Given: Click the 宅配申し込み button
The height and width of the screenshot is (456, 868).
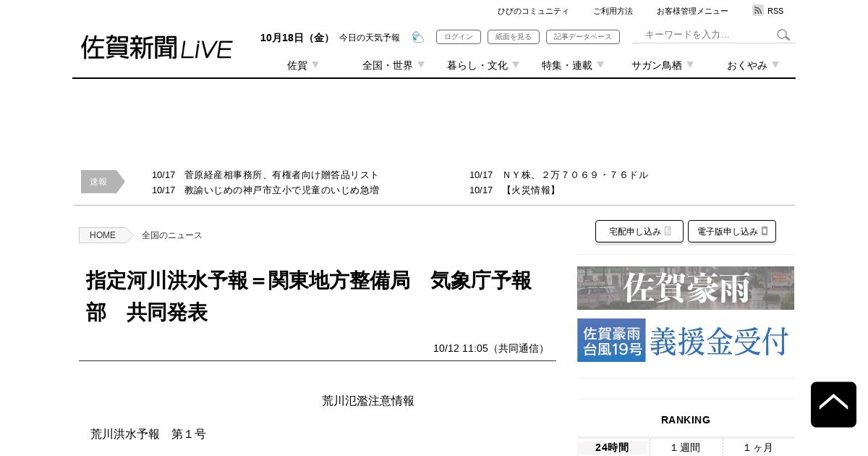Looking at the screenshot, I should click(x=639, y=232).
